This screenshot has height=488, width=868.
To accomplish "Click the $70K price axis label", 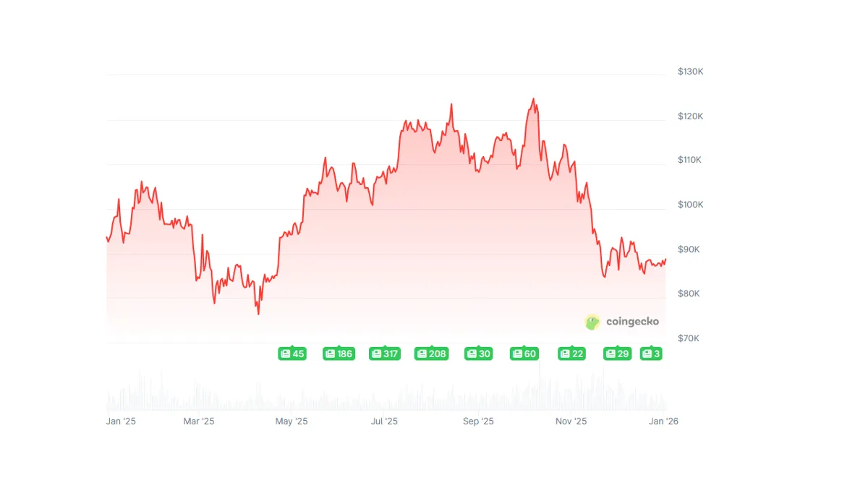I will (x=691, y=338).
